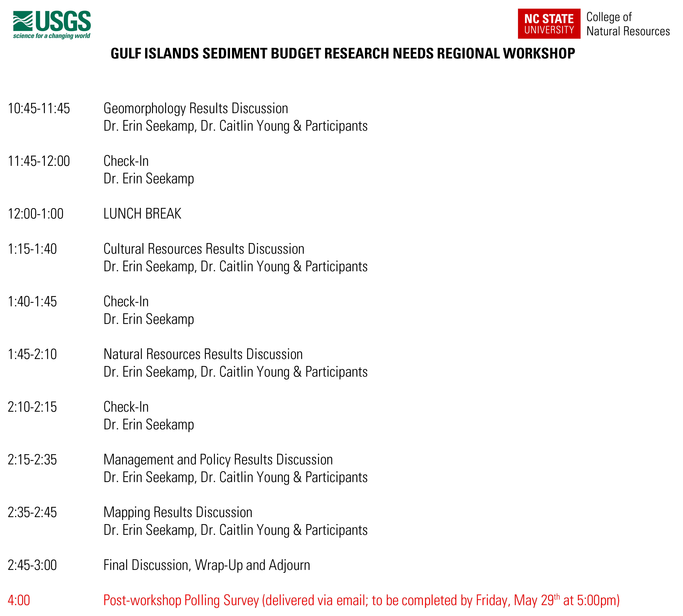
Task: Click the 1:40-1:45 time entry
Action: [32, 302]
